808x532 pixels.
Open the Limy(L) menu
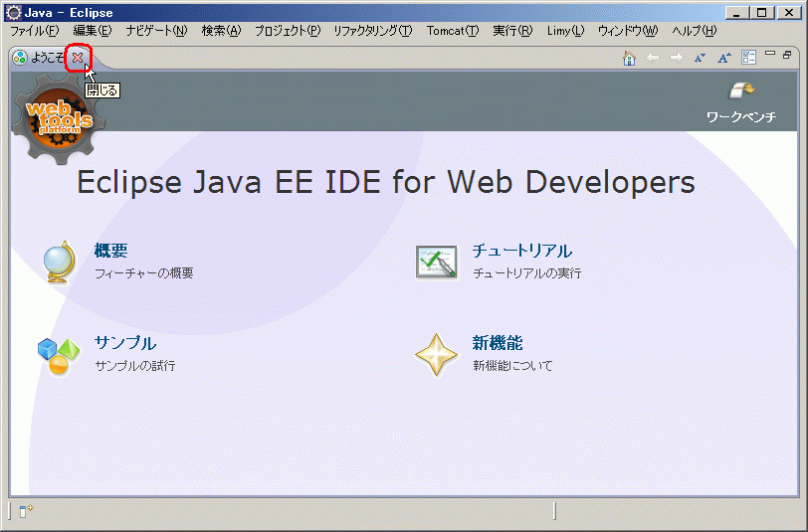pyautogui.click(x=565, y=31)
